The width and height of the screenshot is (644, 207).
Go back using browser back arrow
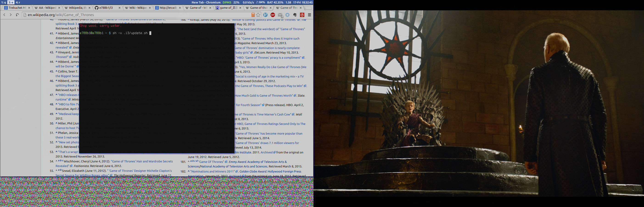pyautogui.click(x=4, y=15)
